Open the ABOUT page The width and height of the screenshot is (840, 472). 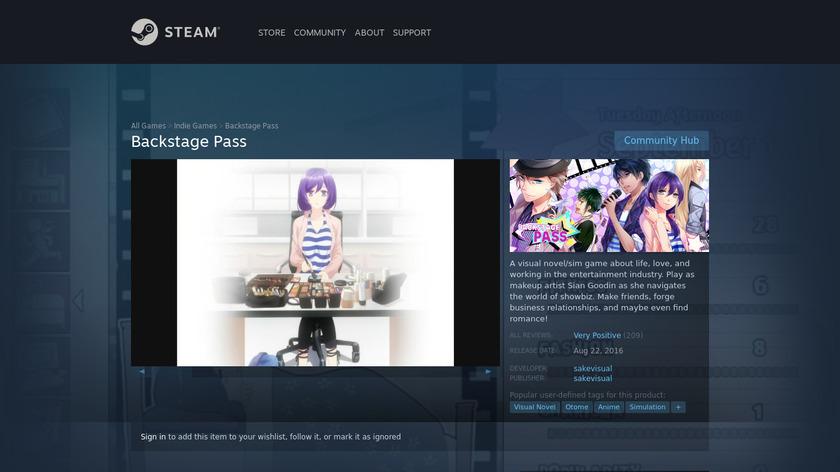tap(369, 33)
